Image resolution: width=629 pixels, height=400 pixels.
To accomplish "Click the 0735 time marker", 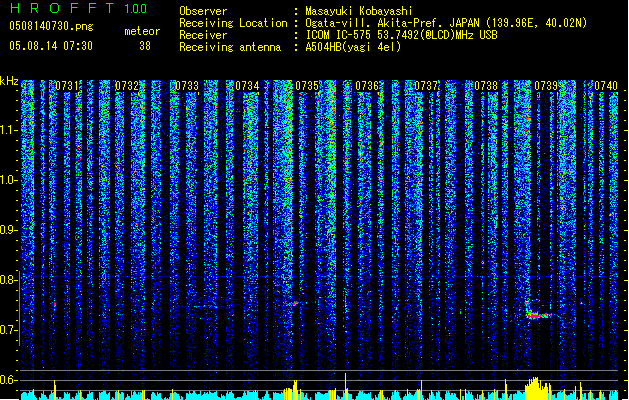I will coord(307,86).
